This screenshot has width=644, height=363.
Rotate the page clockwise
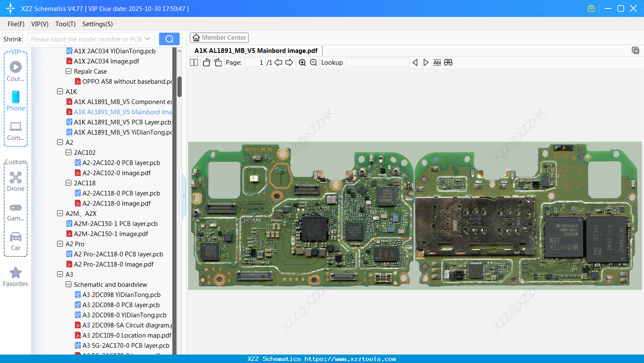point(218,63)
